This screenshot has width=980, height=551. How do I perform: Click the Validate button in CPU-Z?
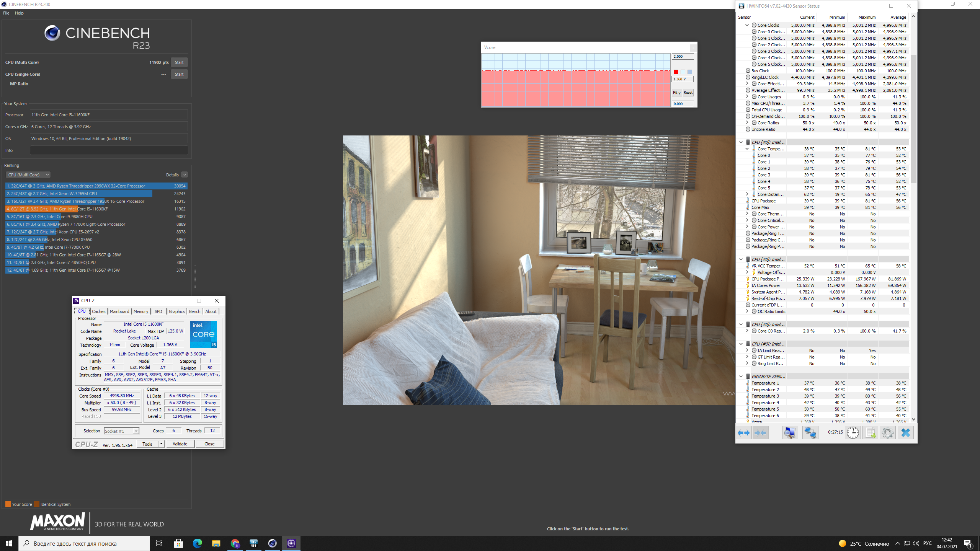pos(180,444)
